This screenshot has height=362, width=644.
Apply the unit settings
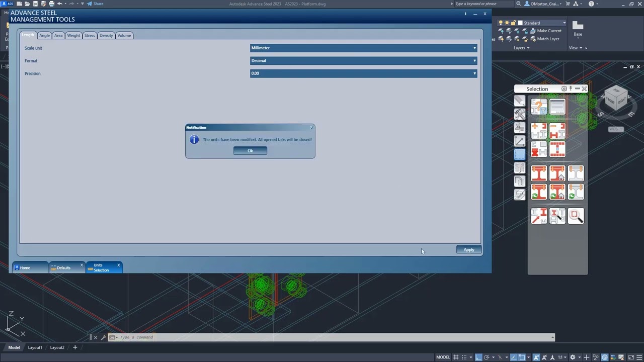pos(469,250)
